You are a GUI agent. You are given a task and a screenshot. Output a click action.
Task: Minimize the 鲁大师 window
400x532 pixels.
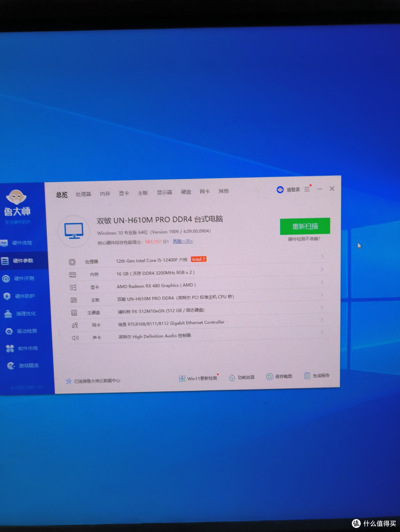tap(320, 189)
